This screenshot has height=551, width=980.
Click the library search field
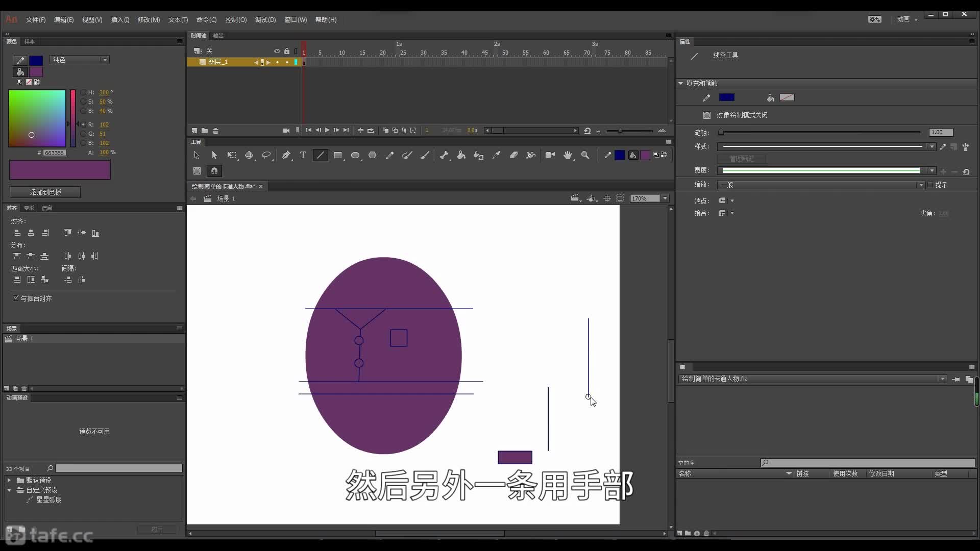[868, 463]
